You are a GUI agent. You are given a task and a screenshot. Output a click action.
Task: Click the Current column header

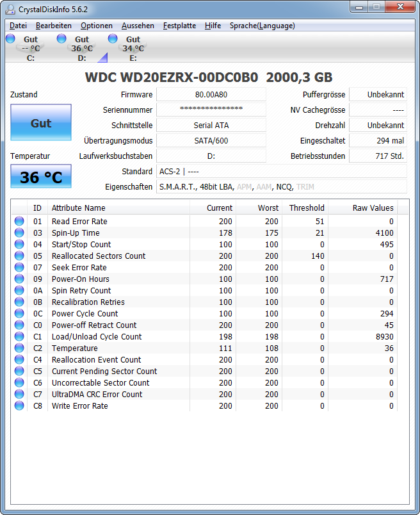[213, 208]
